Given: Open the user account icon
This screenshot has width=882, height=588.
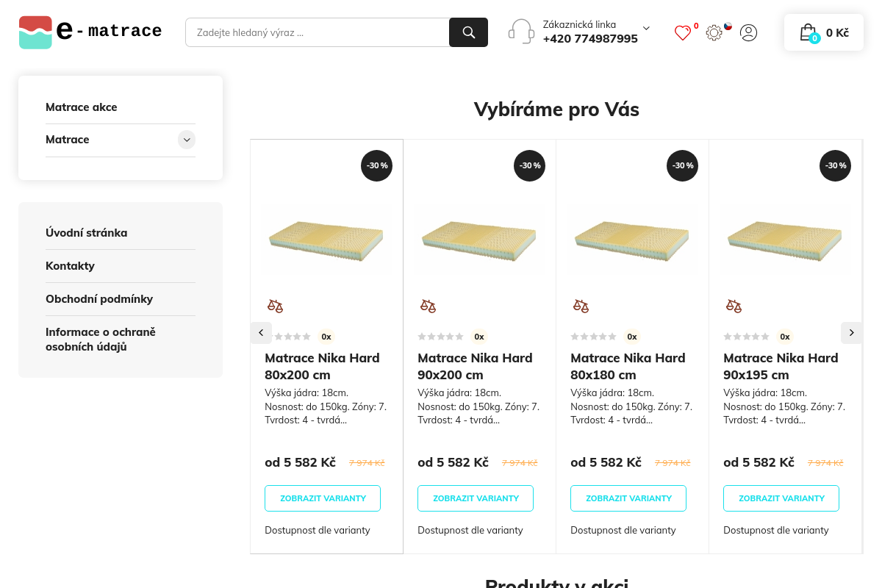Looking at the screenshot, I should (x=748, y=32).
